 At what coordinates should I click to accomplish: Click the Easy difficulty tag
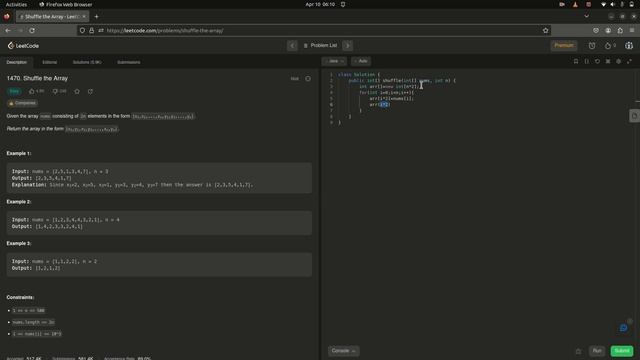coord(14,91)
